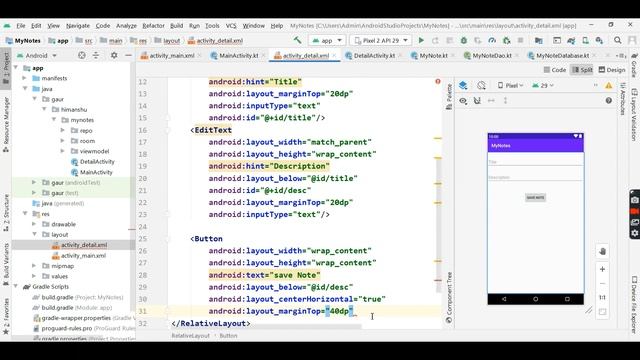Image resolution: width=640 pixels, height=360 pixels.
Task: Zoom in on the layout preview
Action: (x=602, y=269)
